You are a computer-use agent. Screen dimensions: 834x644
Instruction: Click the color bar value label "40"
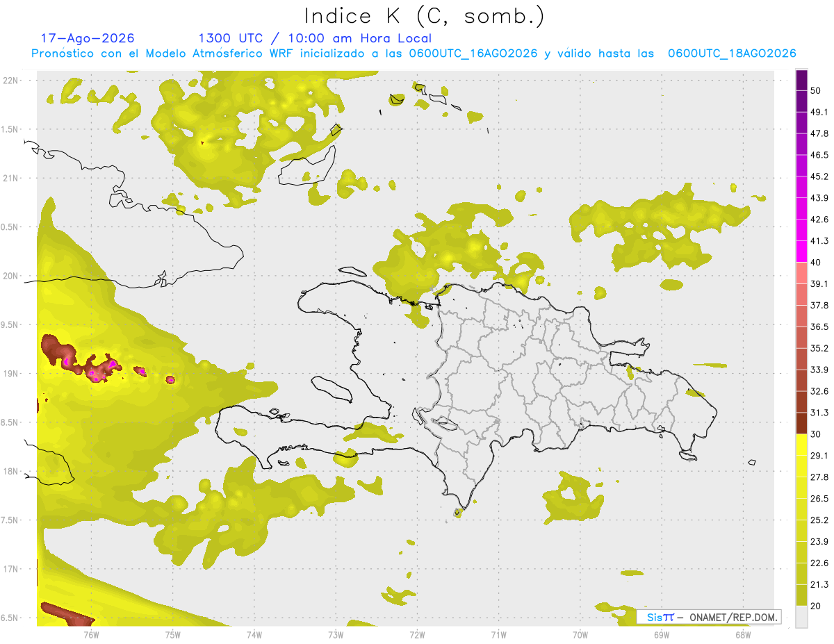pos(816,263)
